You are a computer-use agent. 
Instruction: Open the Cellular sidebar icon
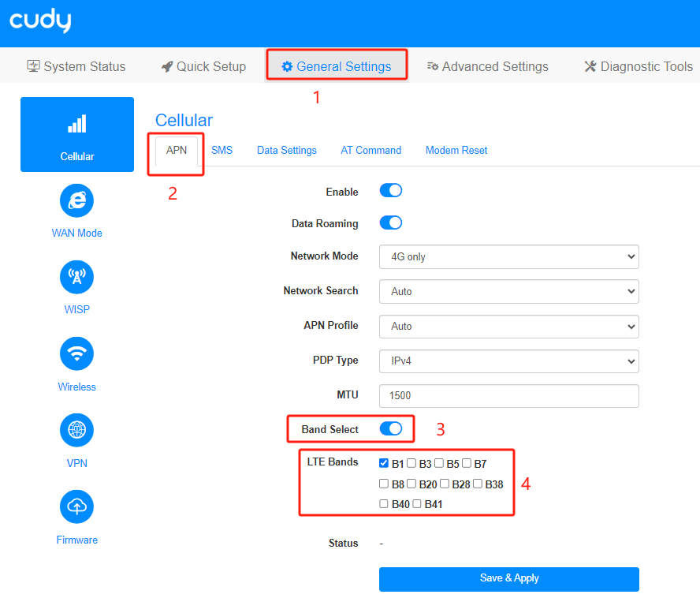(x=76, y=125)
